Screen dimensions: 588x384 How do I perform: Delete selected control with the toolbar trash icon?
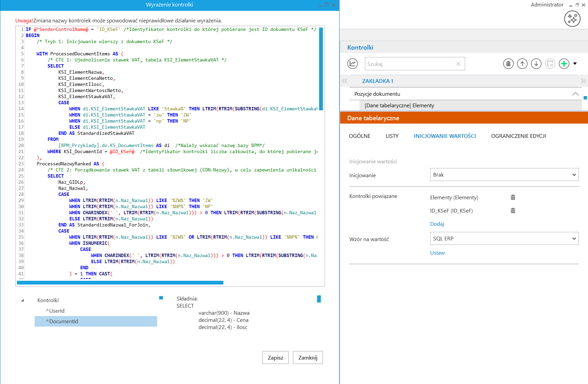click(x=508, y=63)
